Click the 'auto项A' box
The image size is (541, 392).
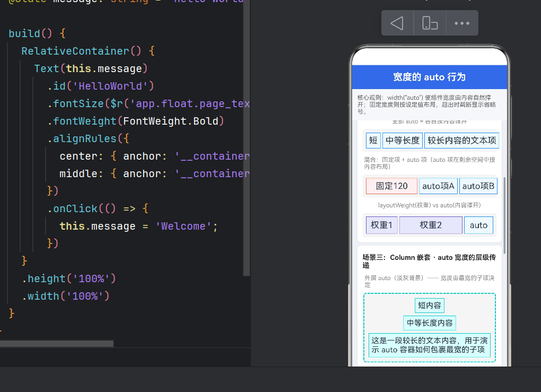(438, 186)
